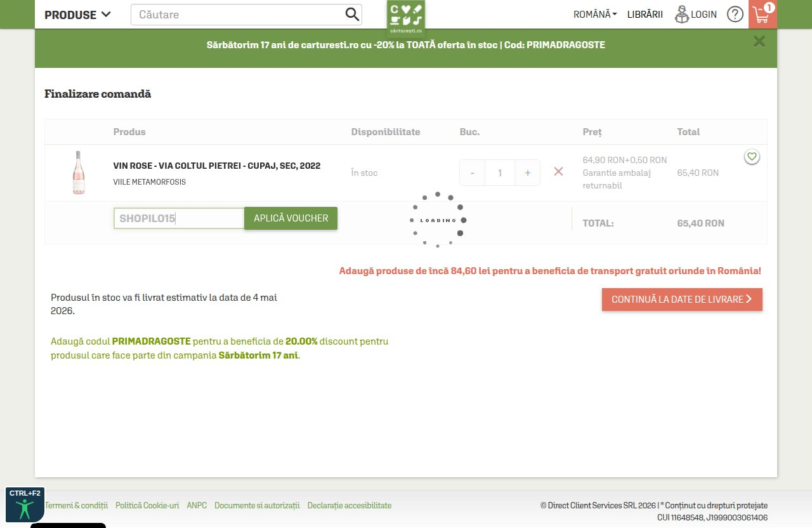Click APLICĂ VOUCHER button
This screenshot has height=528, width=812.
pyautogui.click(x=291, y=218)
